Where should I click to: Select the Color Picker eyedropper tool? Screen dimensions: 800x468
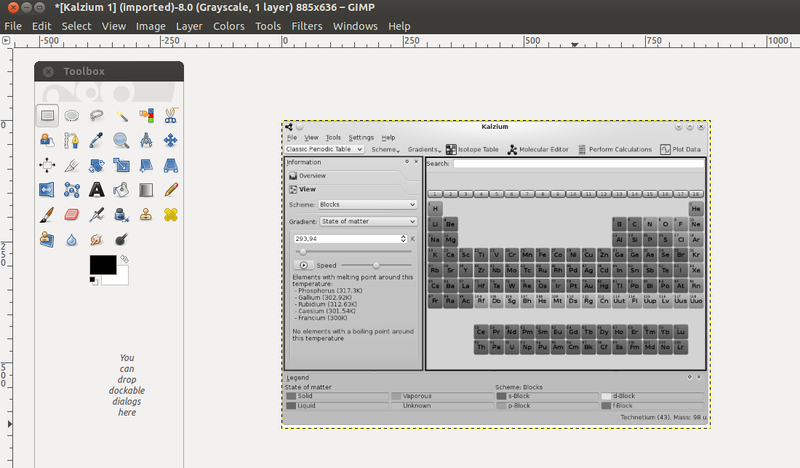[x=96, y=140]
